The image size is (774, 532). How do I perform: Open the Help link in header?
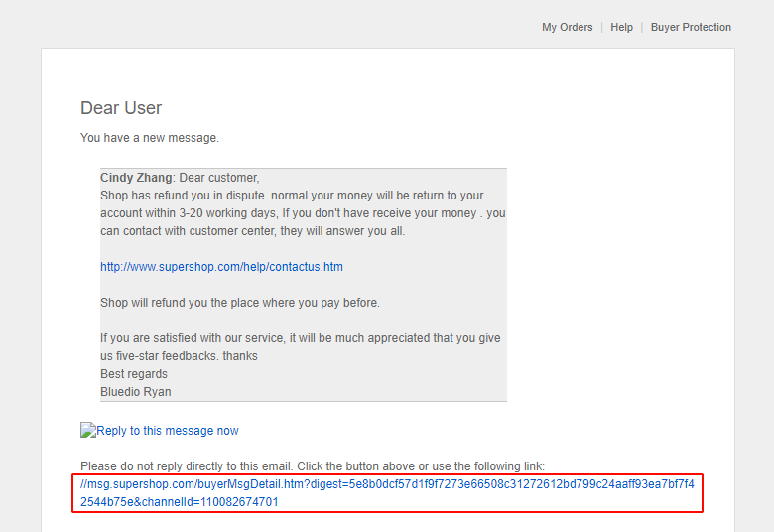(621, 27)
